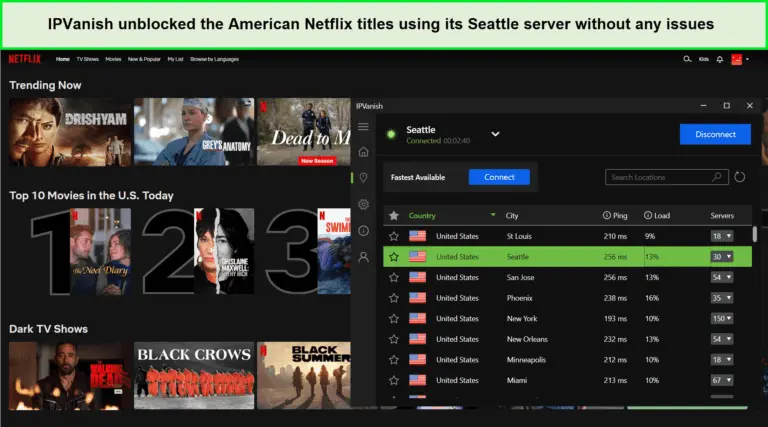768x427 pixels.
Task: Favorite the San Jose server
Action: pos(394,278)
